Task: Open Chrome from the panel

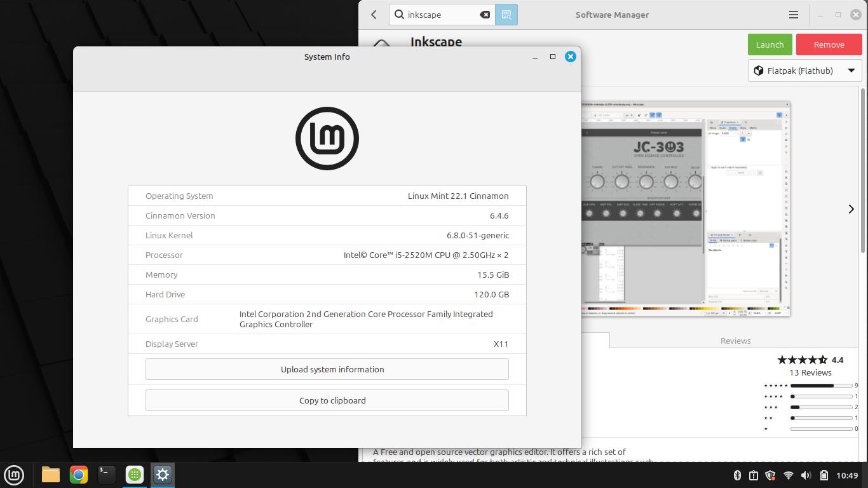Action: pos(79,475)
